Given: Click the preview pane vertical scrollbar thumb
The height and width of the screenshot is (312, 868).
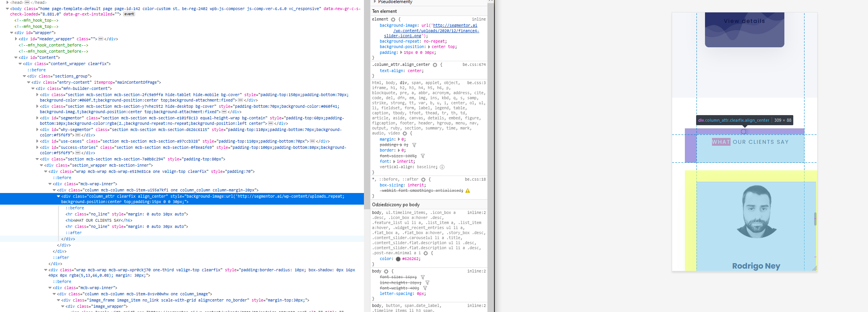Looking at the screenshot, I should pos(815,219).
